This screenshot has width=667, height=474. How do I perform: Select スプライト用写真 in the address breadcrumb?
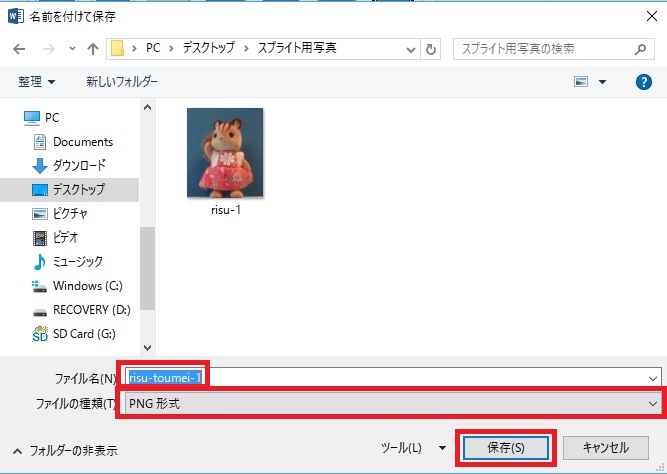coord(297,48)
